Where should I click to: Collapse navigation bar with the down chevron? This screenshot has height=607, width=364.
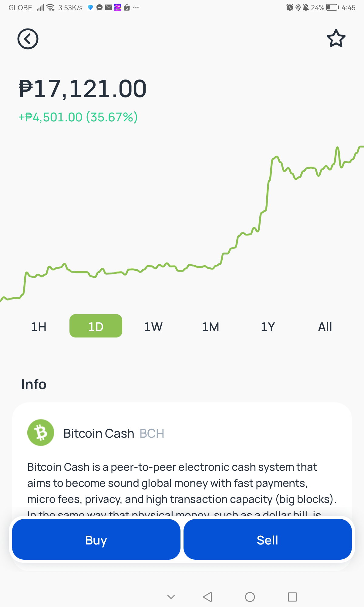[x=171, y=597]
